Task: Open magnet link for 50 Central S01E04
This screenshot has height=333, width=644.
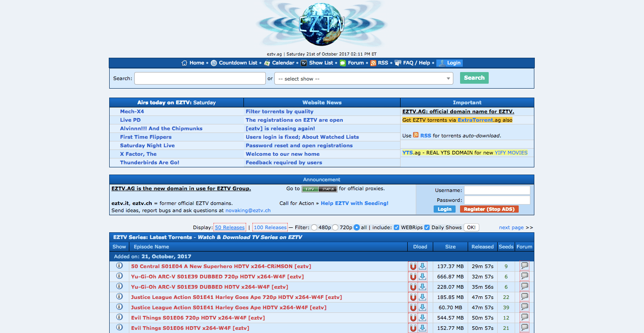Action: [x=413, y=266]
